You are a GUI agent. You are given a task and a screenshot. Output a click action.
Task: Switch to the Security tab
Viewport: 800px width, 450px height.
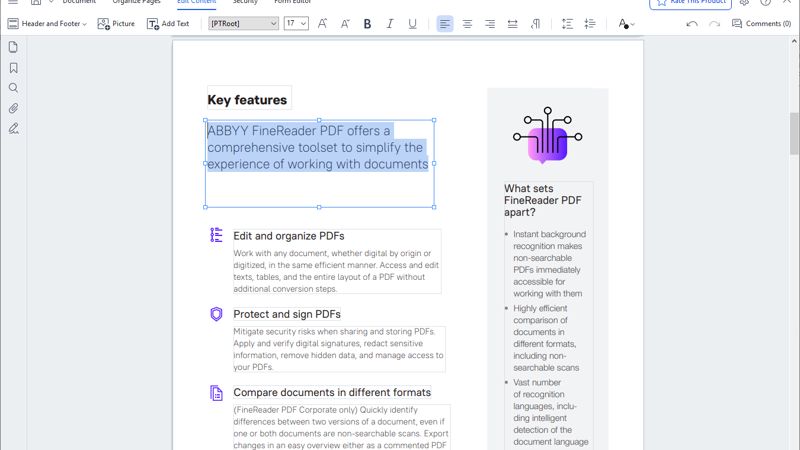[245, 2]
